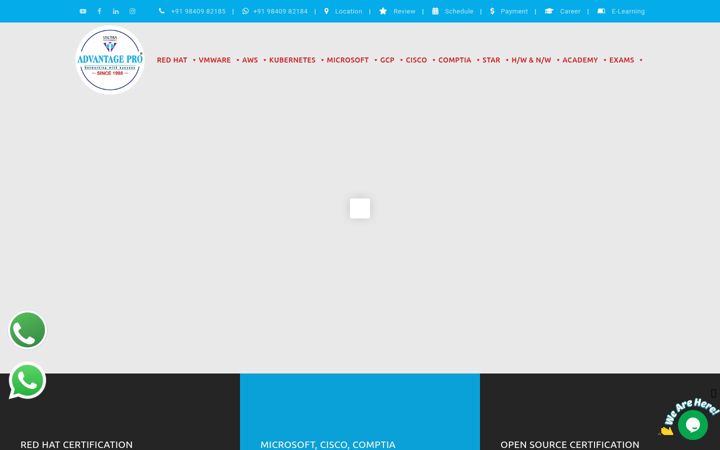Select the Red Hat Certification panel
720x450 pixels.
click(x=120, y=412)
